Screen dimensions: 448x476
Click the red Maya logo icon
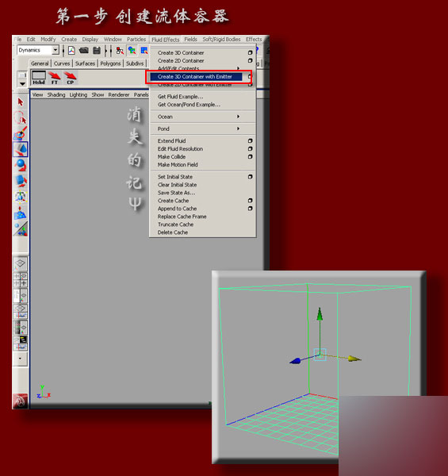(x=20, y=401)
